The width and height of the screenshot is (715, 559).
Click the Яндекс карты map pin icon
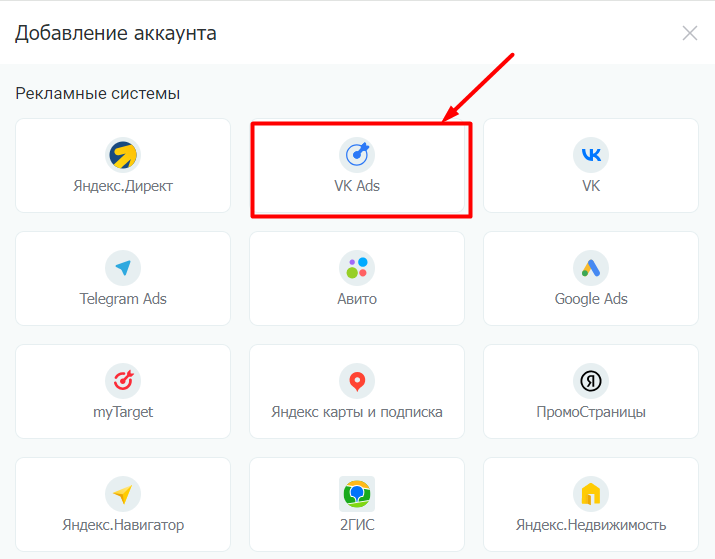[x=357, y=381]
